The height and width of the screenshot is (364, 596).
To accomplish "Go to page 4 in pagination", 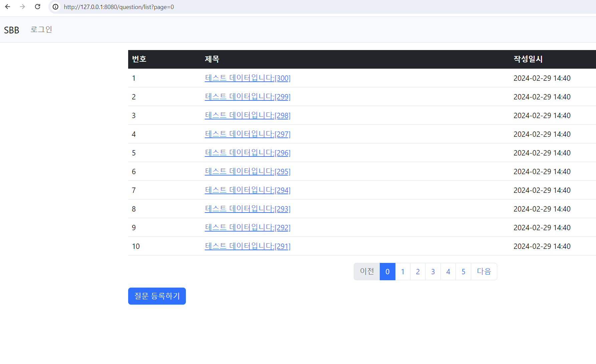I will [448, 272].
